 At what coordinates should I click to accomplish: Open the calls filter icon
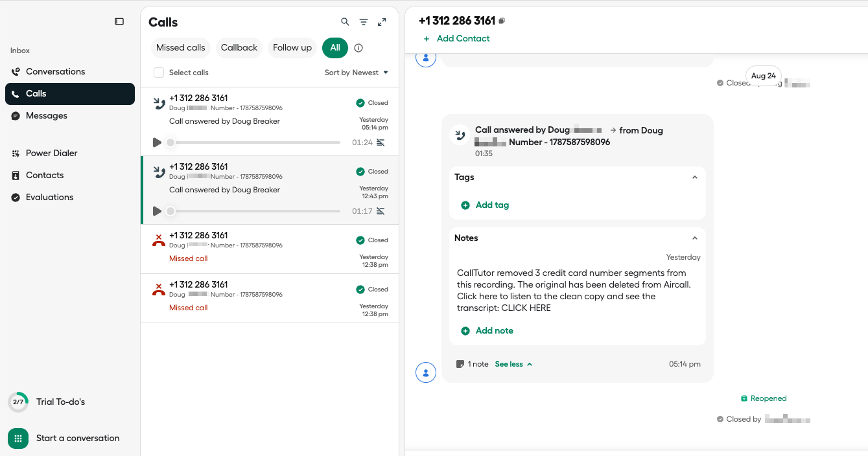(364, 22)
